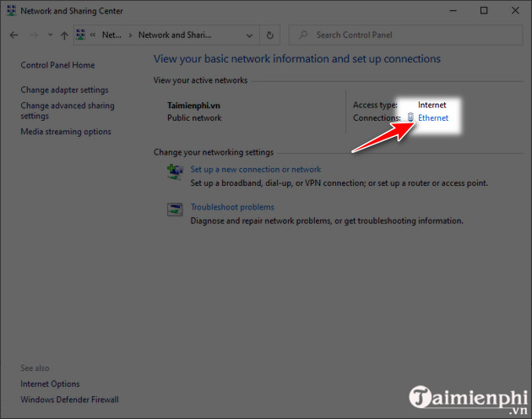Click the address bar network icon
This screenshot has width=532, height=419.
coord(81,35)
